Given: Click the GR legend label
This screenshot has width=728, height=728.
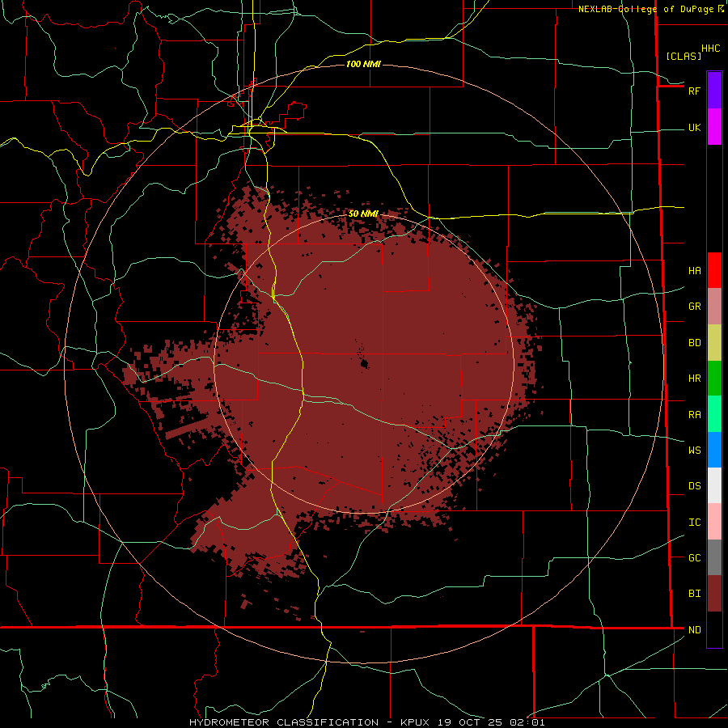Looking at the screenshot, I should 694,307.
